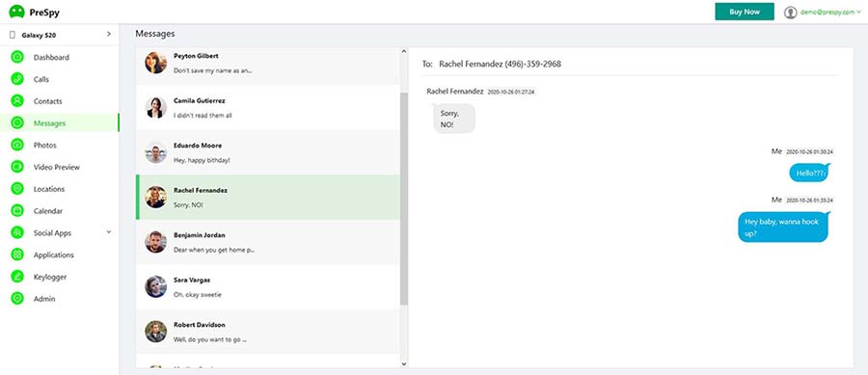Click the 'Don't save my name as an...' preview

pos(213,70)
